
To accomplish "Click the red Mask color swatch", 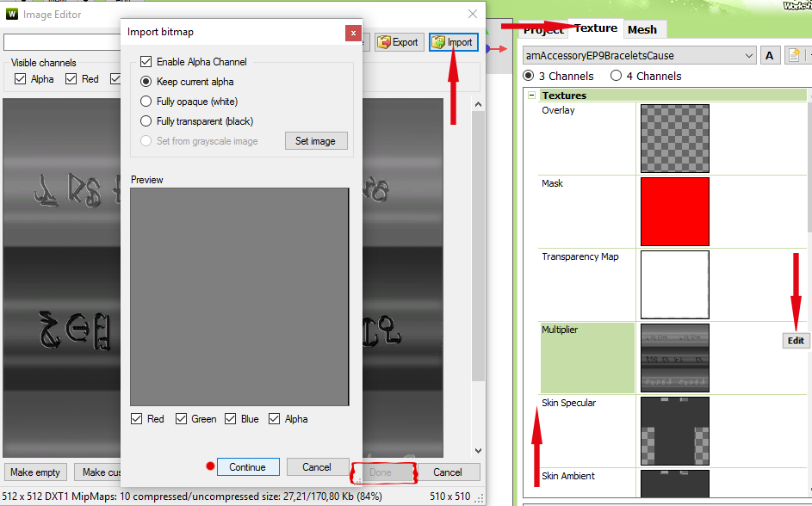I will point(674,212).
